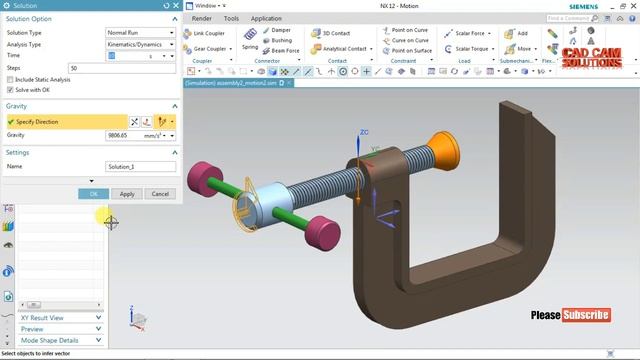The image size is (640, 360).
Task: Edit the Steps input field
Action: pos(122,68)
